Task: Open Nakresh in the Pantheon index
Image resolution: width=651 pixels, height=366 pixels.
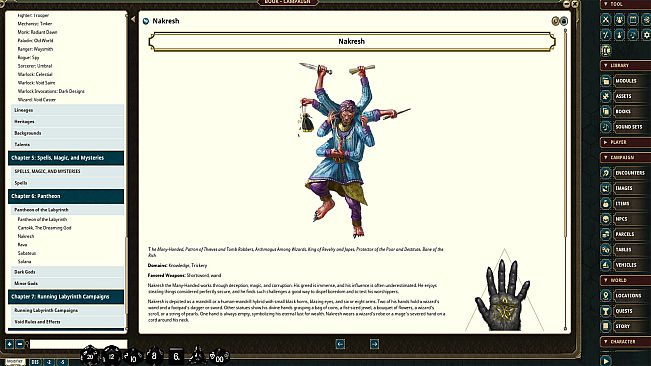Action: coord(26,236)
